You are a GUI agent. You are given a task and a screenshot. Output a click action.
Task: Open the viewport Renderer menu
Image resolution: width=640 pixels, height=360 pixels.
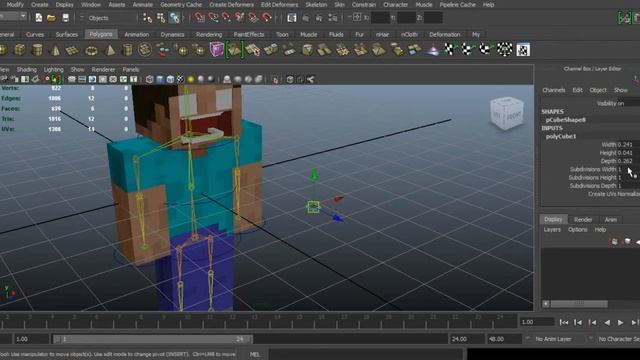pyautogui.click(x=103, y=69)
